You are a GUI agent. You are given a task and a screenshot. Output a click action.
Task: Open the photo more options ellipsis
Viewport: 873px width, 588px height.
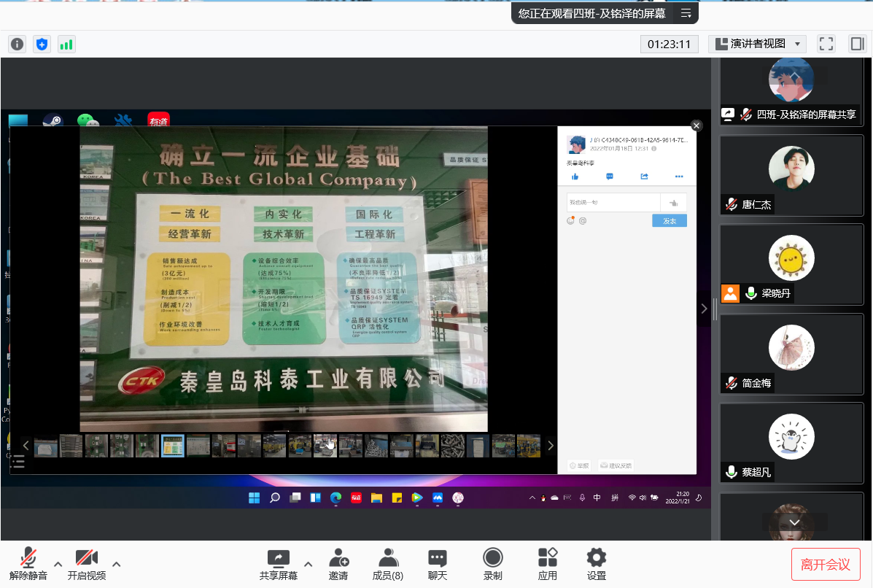[x=679, y=177]
